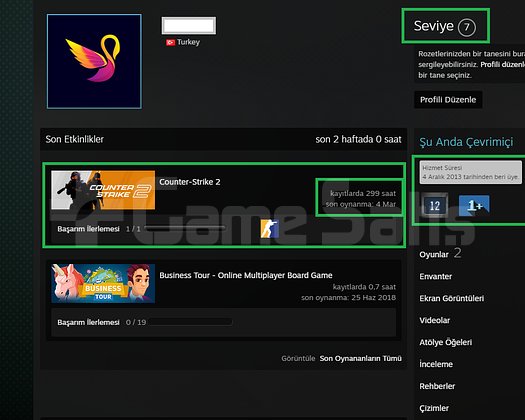Click the CS2 achievement icon
Screen dimensions: 525x420
pos(270,229)
